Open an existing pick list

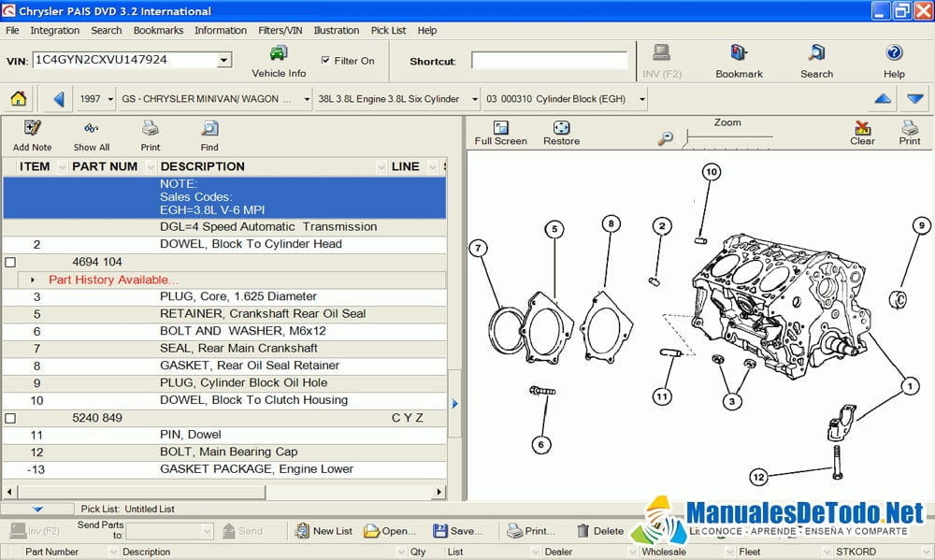coord(390,531)
